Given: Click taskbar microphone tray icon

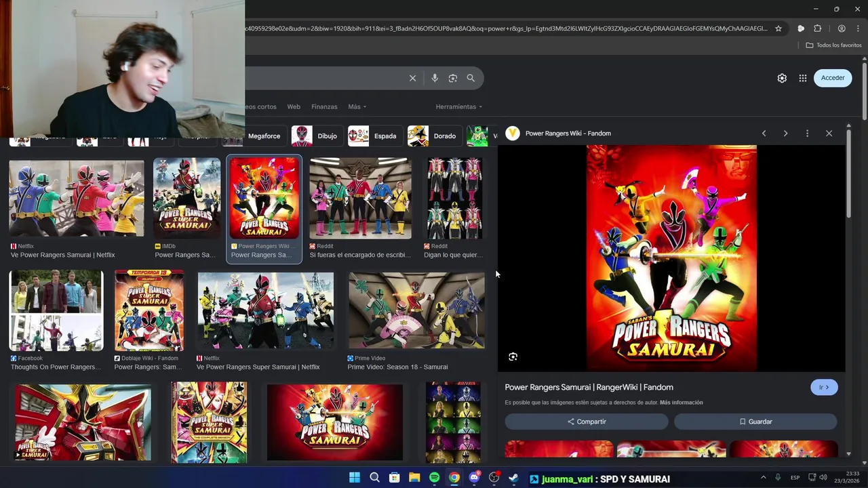Looking at the screenshot, I should pos(778,478).
